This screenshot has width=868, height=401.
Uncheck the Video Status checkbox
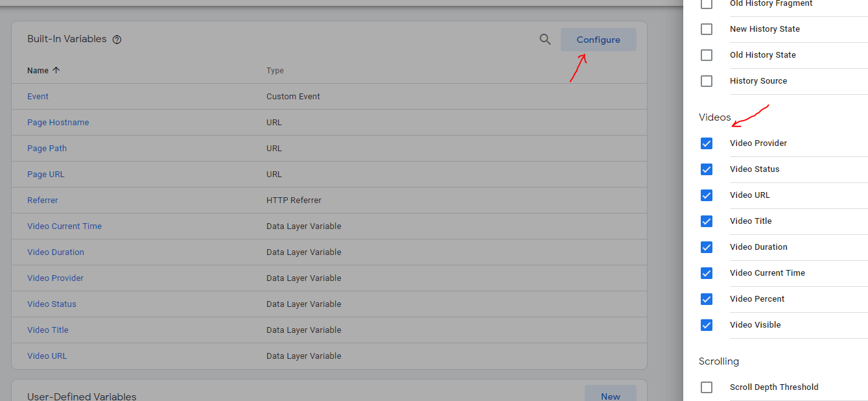pos(707,169)
